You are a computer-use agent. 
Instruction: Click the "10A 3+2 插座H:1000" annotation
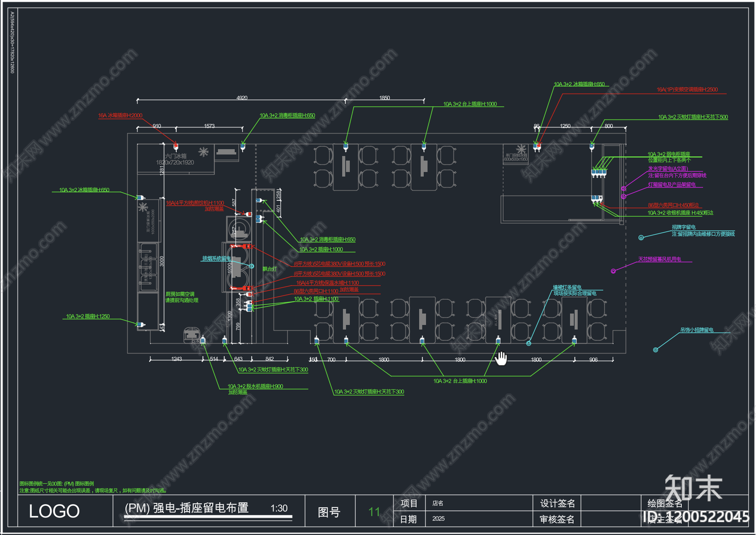click(321, 249)
